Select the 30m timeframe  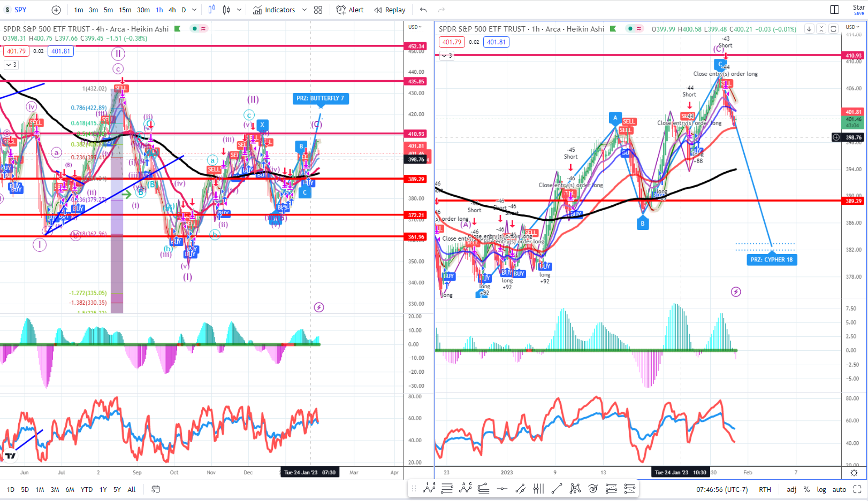(x=143, y=10)
